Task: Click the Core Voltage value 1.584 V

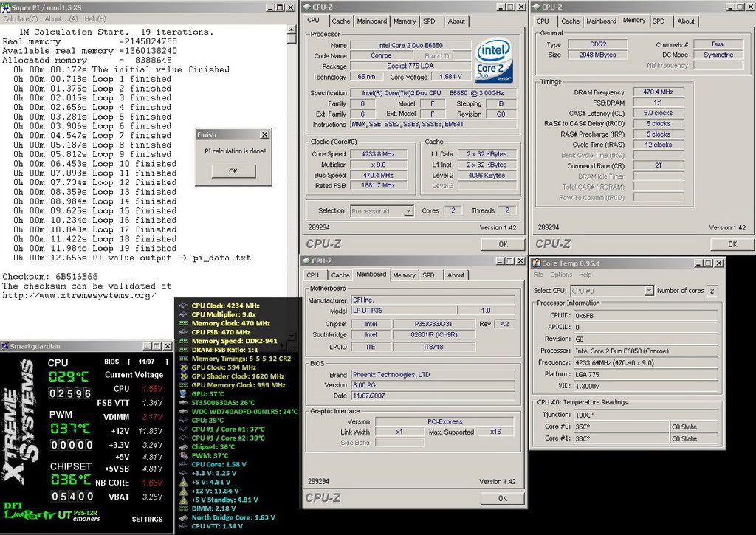Action: tap(450, 77)
